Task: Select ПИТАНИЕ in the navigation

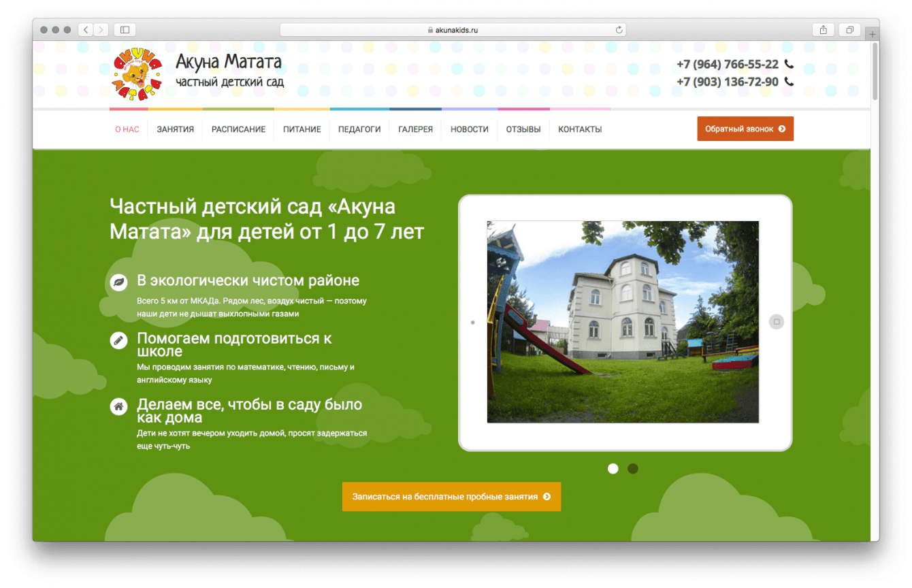Action: 302,129
